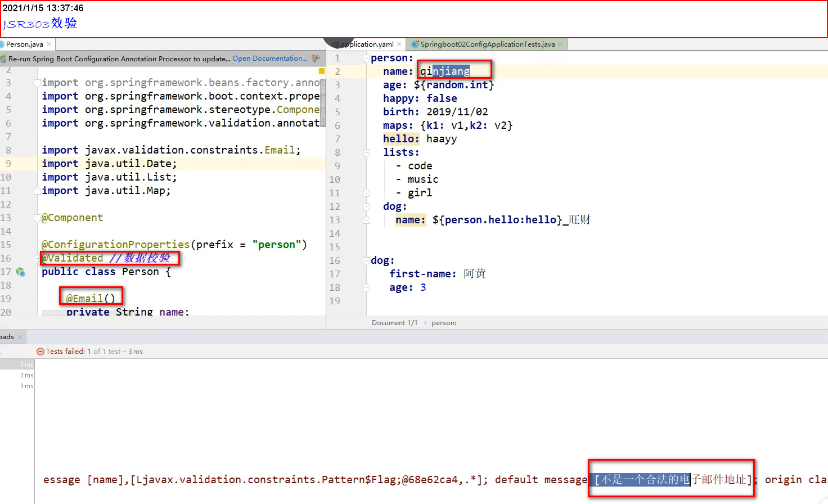This screenshot has width=828, height=504.
Task: Click the Open Documentation link
Action: click(x=269, y=58)
